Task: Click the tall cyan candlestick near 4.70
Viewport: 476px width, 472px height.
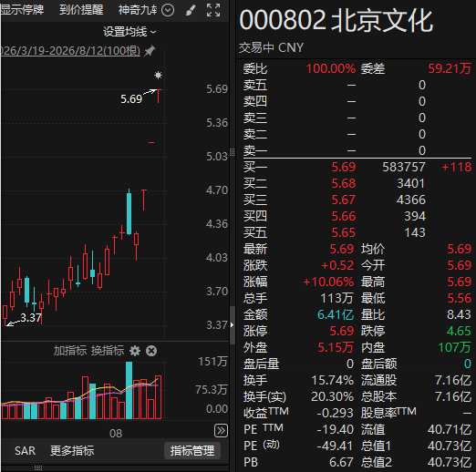Action: coord(129,212)
